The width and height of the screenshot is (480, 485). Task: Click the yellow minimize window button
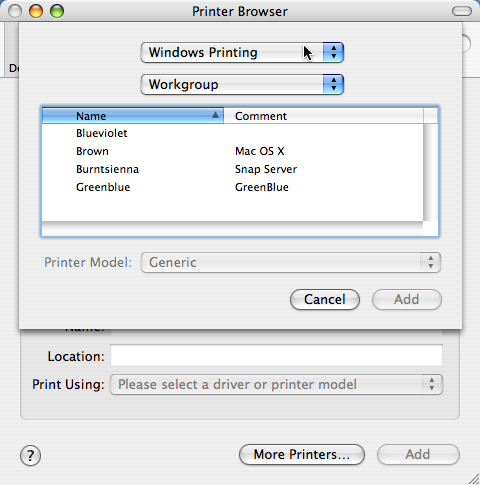point(36,11)
